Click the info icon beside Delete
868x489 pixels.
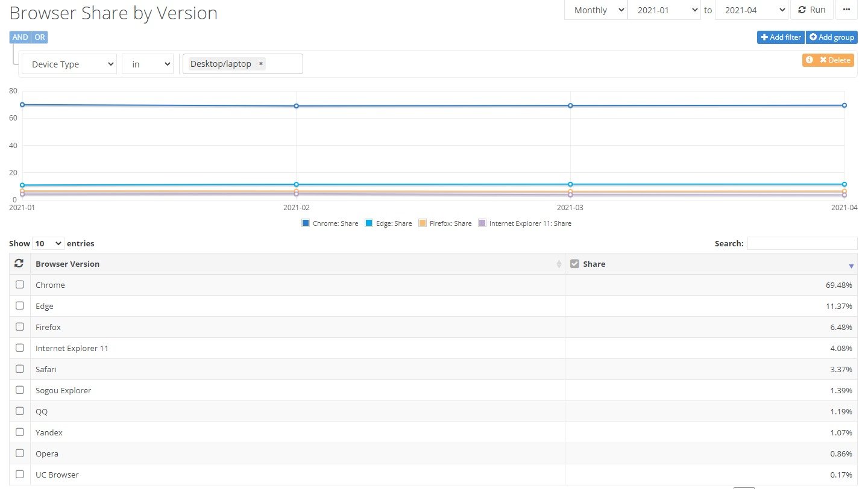point(810,60)
